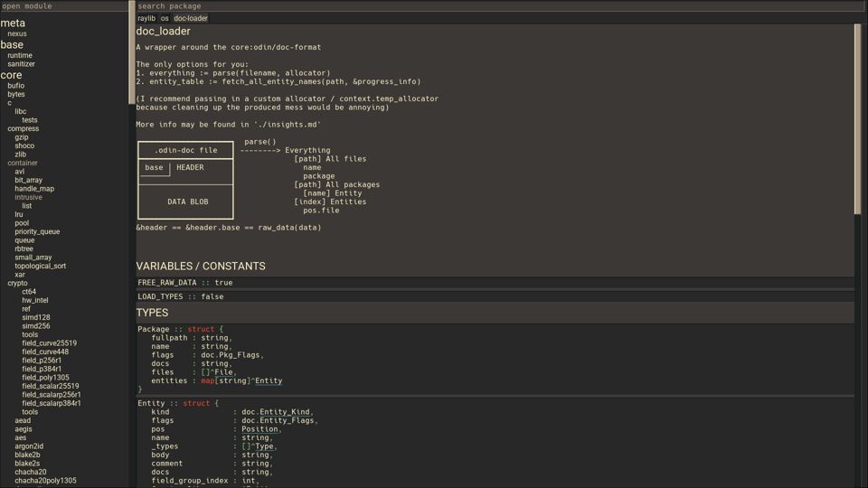This screenshot has height=488, width=868.
Task: Open the crypto package entry
Action: tap(17, 283)
